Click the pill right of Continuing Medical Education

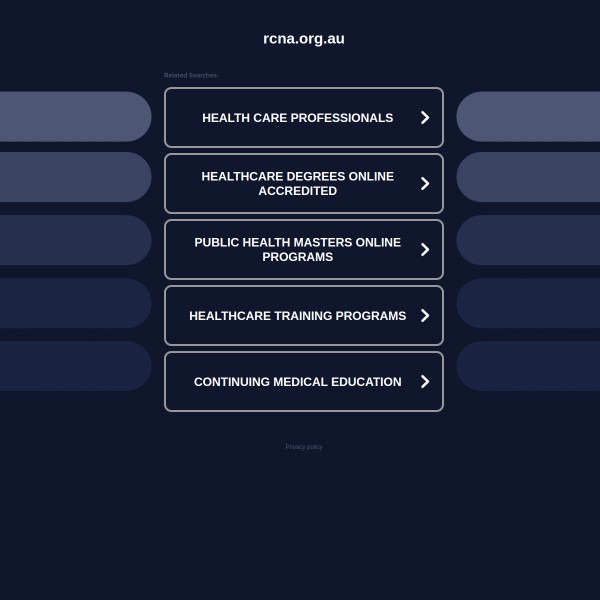(528, 366)
